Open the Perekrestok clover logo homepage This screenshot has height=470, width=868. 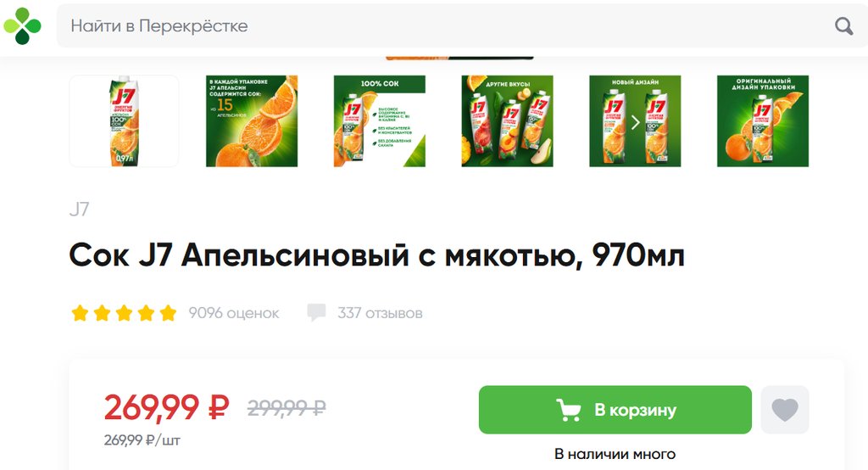click(22, 25)
